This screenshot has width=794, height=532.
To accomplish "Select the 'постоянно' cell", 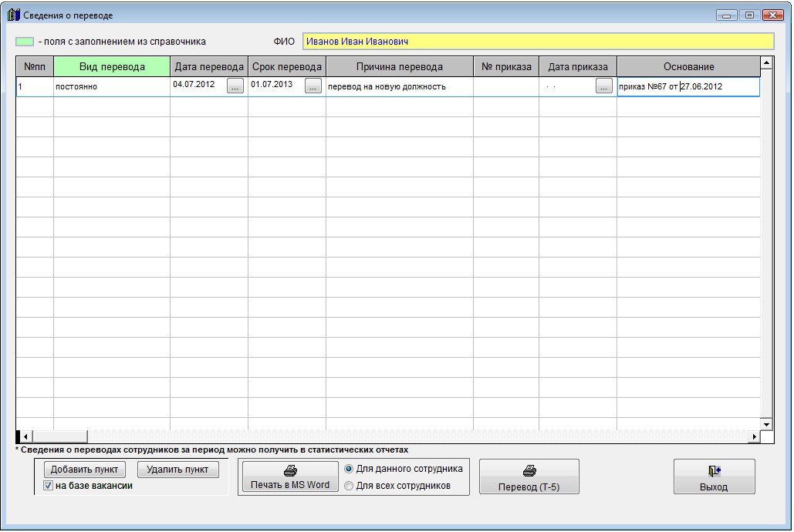I will [x=112, y=86].
